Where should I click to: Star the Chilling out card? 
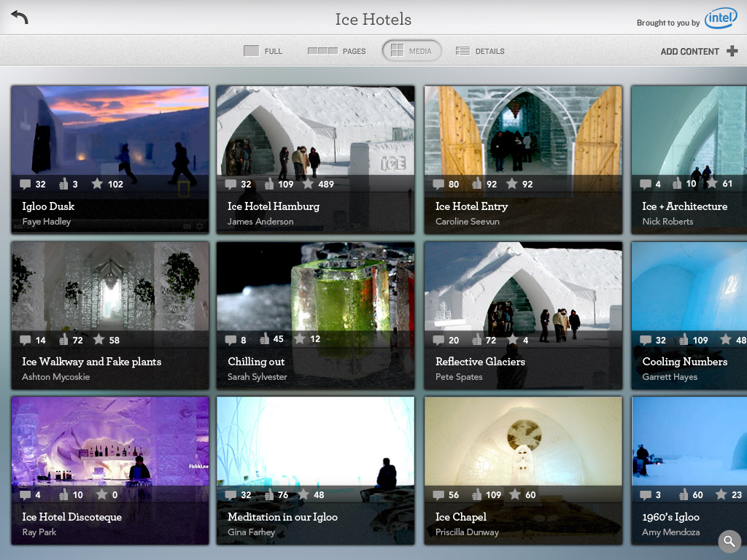tap(300, 338)
